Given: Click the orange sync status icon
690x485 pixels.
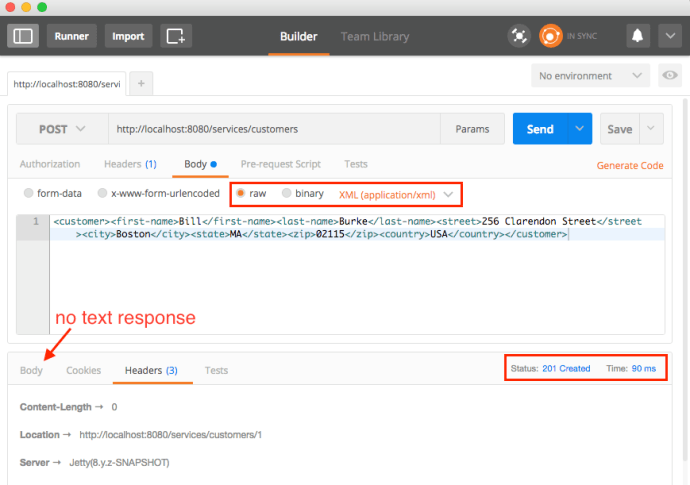Looking at the screenshot, I should point(551,36).
